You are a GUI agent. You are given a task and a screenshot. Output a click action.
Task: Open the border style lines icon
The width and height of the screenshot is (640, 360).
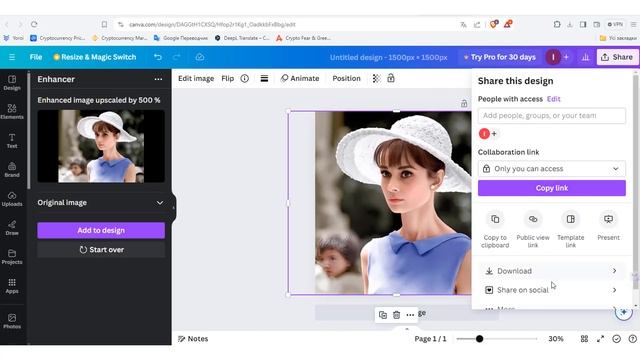point(264,78)
